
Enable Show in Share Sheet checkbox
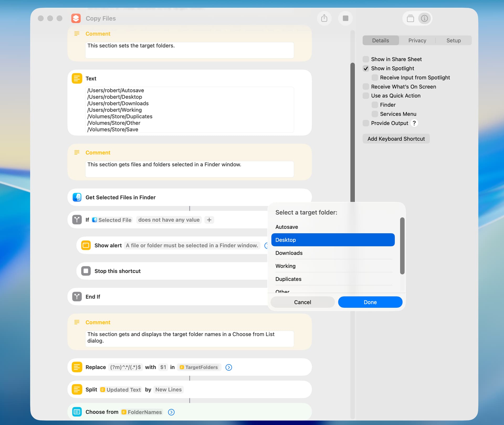click(x=366, y=59)
